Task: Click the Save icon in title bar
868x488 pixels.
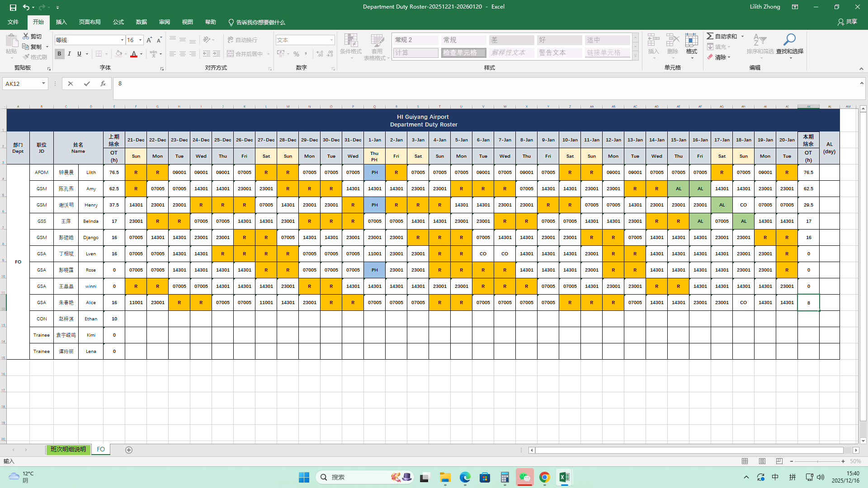Action: (13, 7)
